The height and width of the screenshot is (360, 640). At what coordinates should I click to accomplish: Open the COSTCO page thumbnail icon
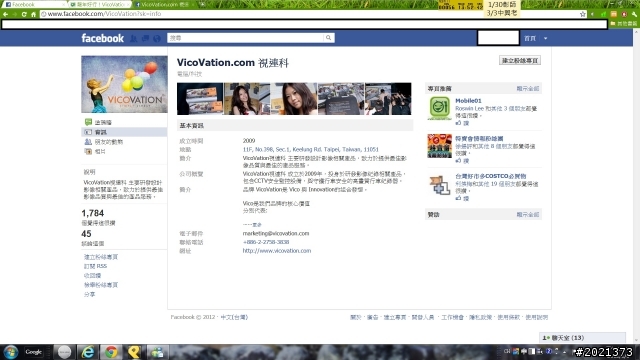[x=439, y=185]
